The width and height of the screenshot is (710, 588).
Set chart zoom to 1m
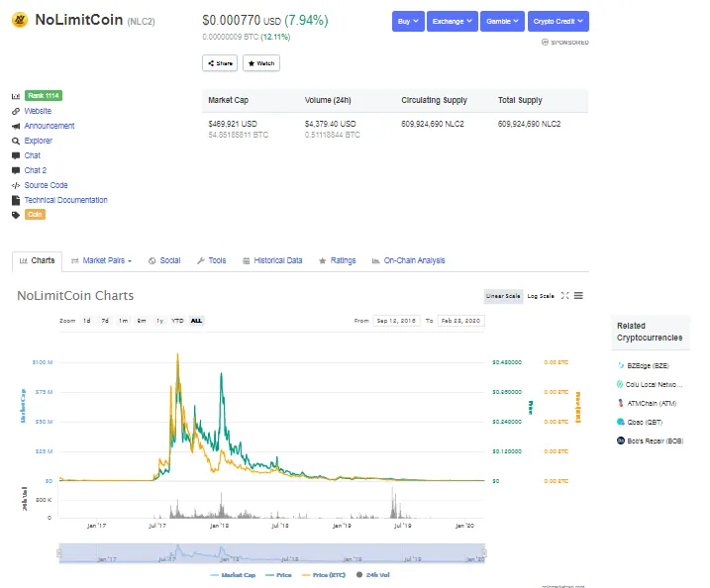[123, 321]
